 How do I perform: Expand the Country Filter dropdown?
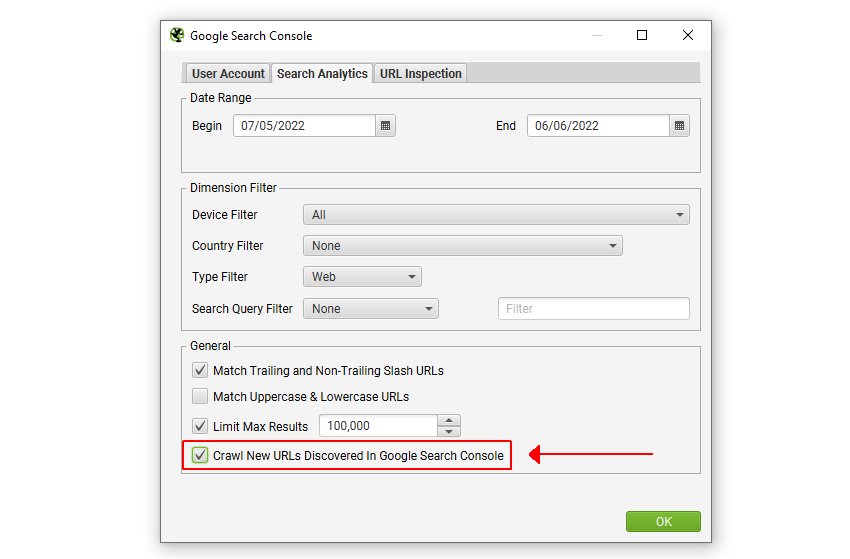462,246
